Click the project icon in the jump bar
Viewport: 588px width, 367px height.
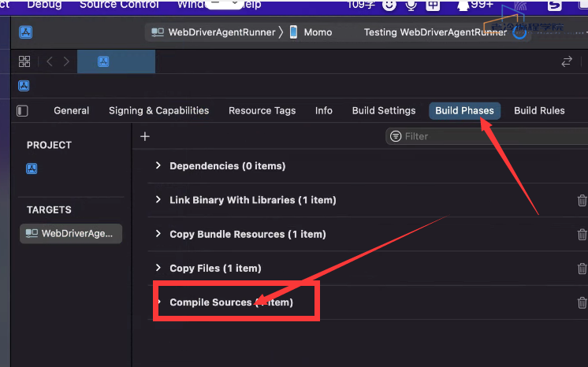click(x=24, y=86)
